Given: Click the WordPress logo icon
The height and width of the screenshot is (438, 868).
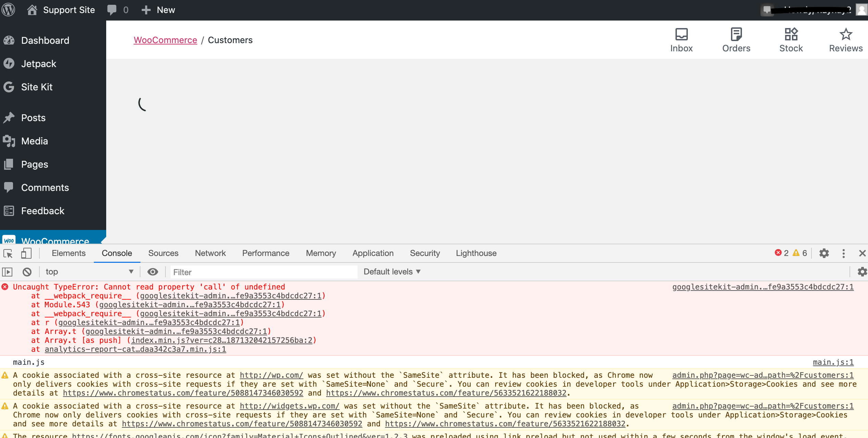Looking at the screenshot, I should [8, 10].
